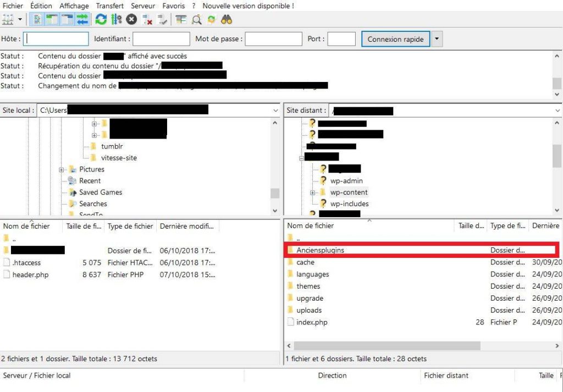Toggle the message log display
The height and width of the screenshot is (392, 563).
pyautogui.click(x=37, y=19)
